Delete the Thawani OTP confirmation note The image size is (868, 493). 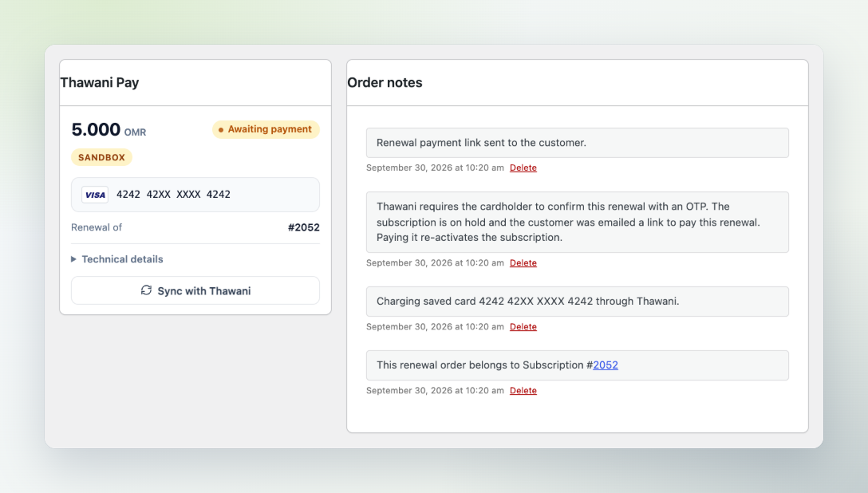pos(523,262)
